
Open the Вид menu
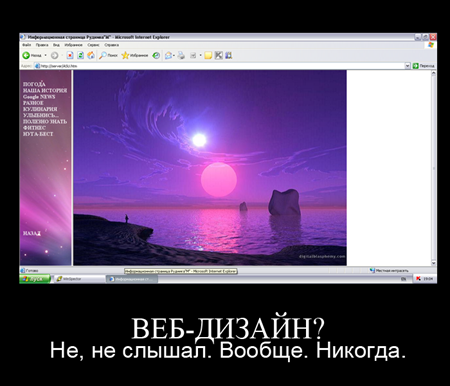click(x=56, y=45)
